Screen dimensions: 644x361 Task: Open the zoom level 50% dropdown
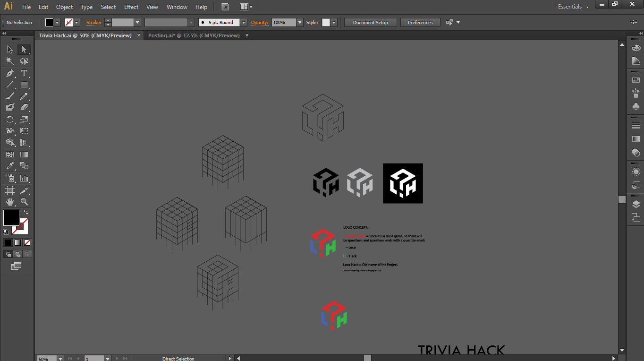pos(60,359)
